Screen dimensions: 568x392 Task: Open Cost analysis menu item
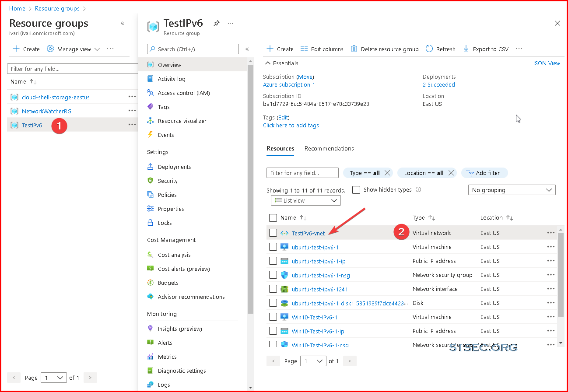(174, 255)
